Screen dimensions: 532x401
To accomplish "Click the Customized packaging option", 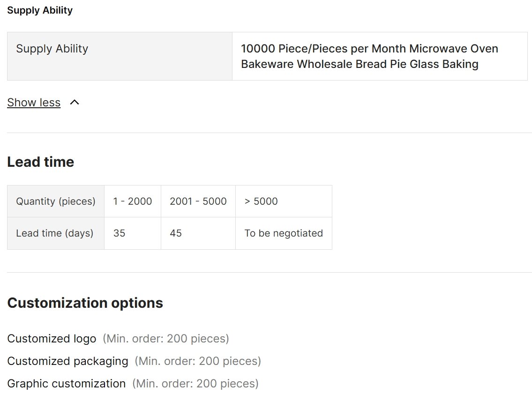I will (x=67, y=361).
